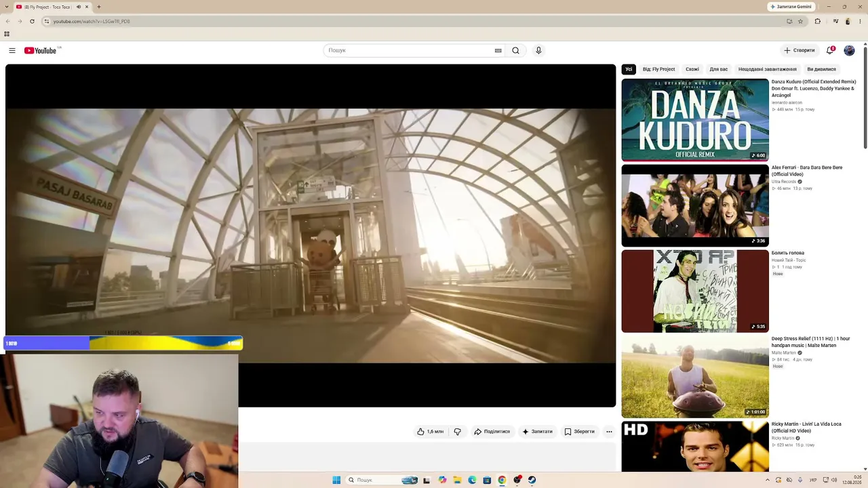Open the YouTube account avatar menu
The width and height of the screenshot is (868, 488).
849,50
